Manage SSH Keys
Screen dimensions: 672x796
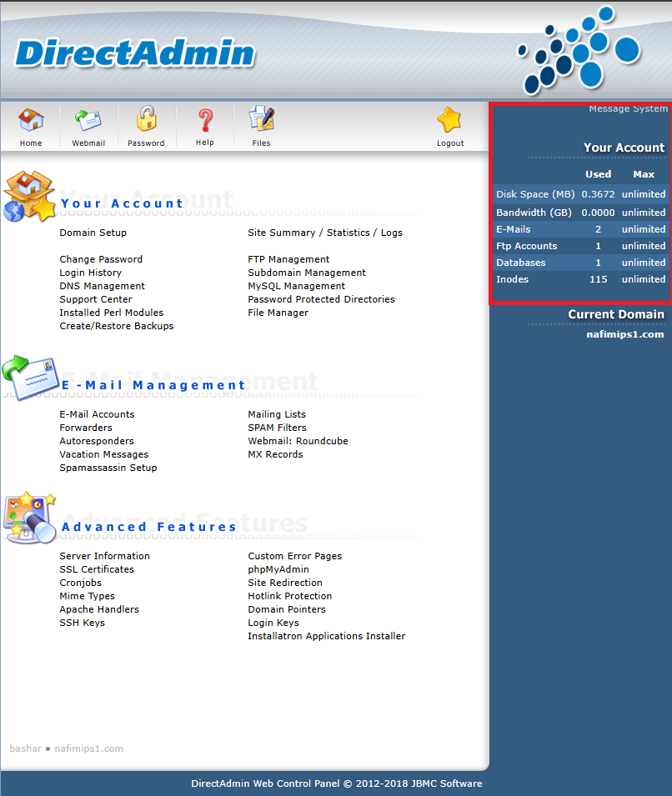pyautogui.click(x=82, y=623)
